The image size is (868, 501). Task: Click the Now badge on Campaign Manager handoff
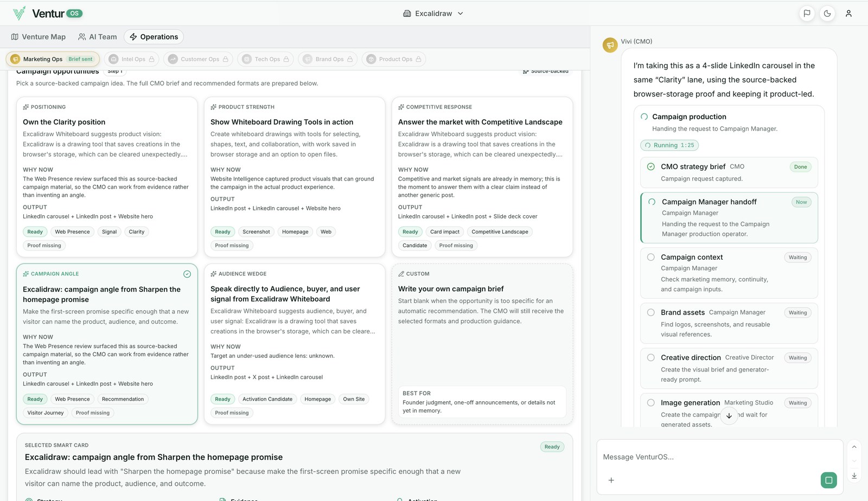pos(801,202)
